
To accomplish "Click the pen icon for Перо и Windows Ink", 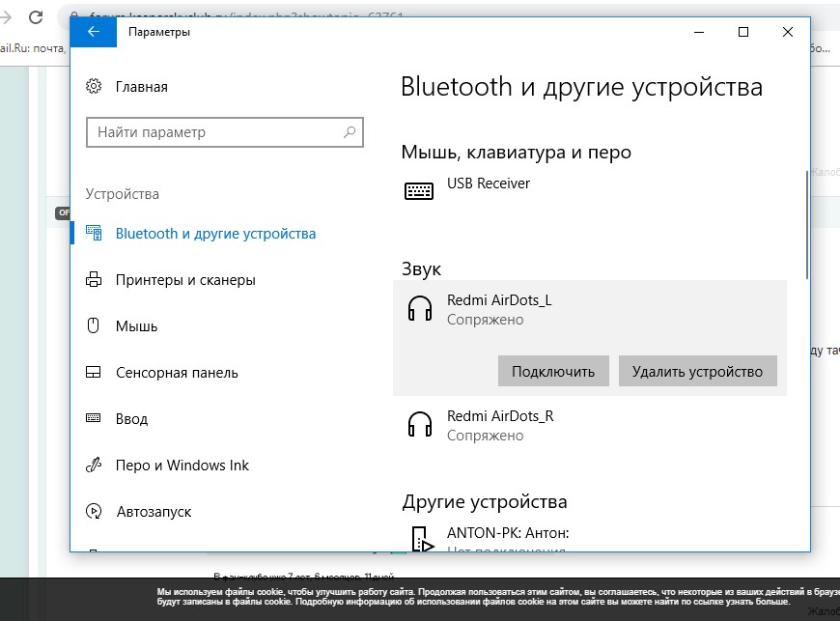I will 94,465.
